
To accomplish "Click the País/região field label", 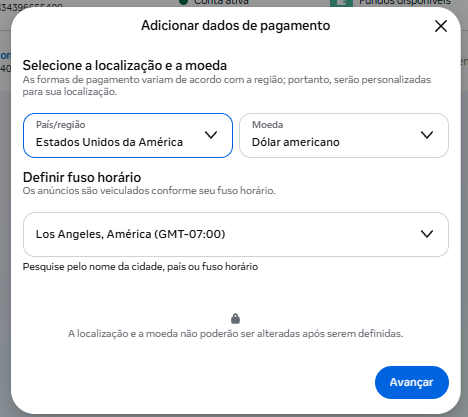I will tap(61, 125).
